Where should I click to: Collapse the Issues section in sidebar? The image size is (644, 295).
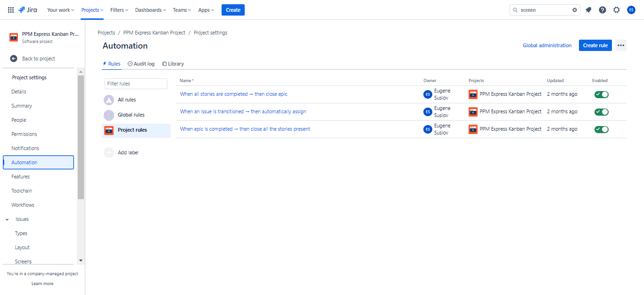click(7, 219)
